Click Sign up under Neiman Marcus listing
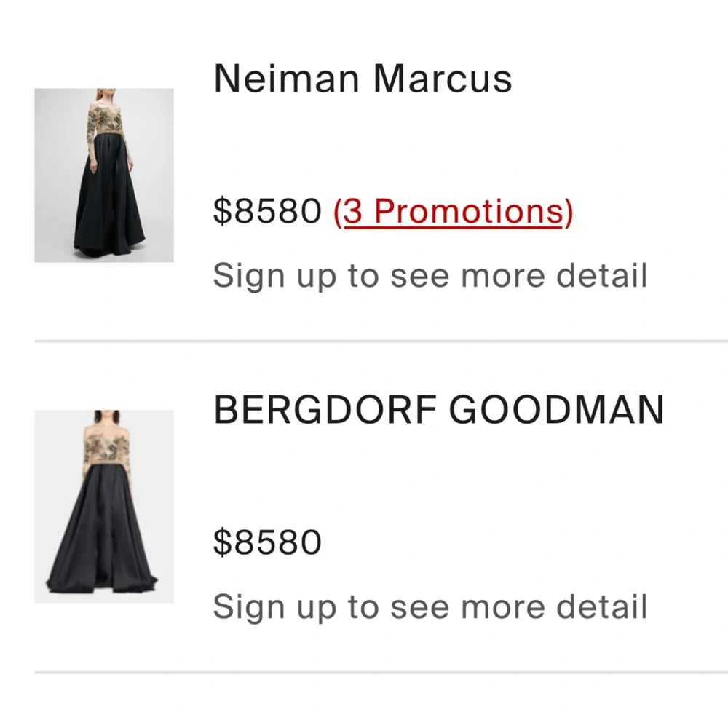Viewport: 728px width, 728px height. click(x=430, y=276)
